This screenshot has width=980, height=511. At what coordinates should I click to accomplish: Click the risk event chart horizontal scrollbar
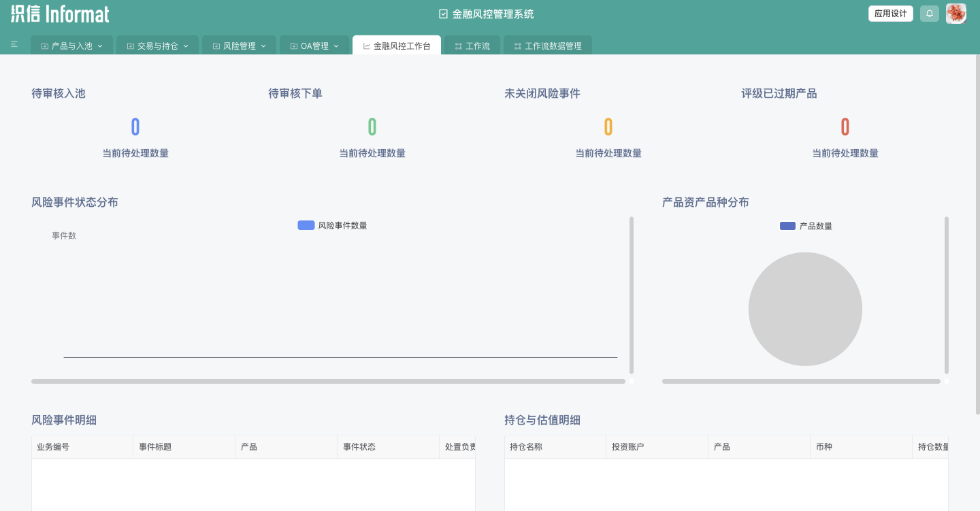(x=328, y=382)
